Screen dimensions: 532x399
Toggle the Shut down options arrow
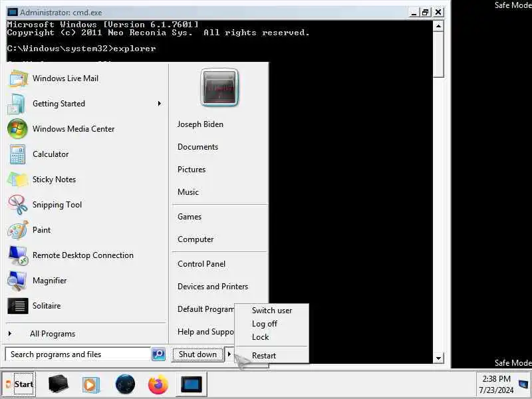[229, 354]
